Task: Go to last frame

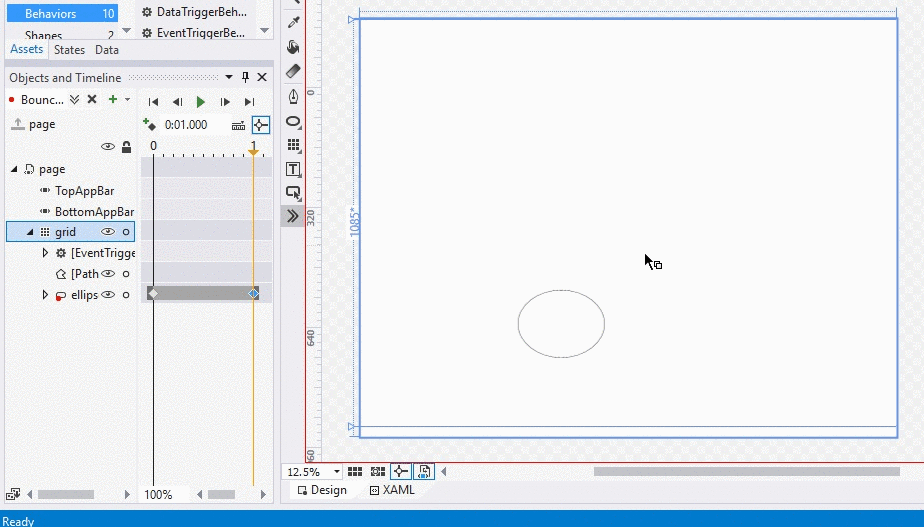Action: click(x=249, y=102)
